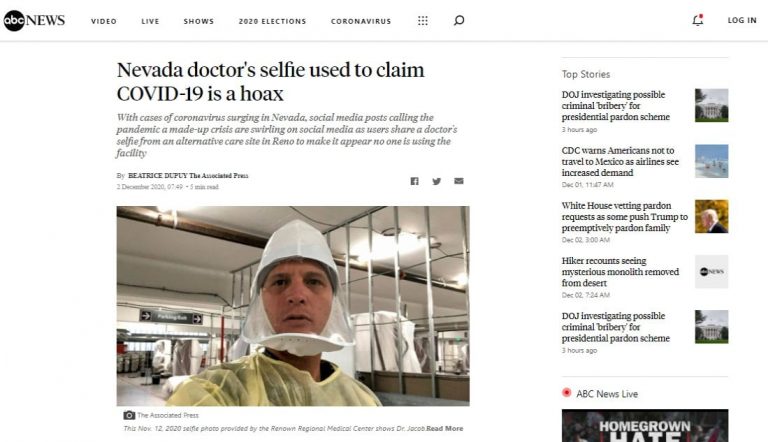768x442 pixels.
Task: Share the article on Facebook
Action: coord(414,181)
